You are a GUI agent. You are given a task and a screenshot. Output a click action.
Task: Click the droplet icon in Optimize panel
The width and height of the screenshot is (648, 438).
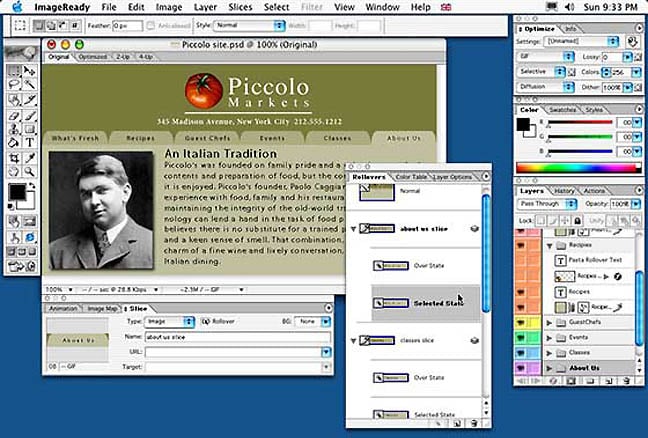click(632, 42)
